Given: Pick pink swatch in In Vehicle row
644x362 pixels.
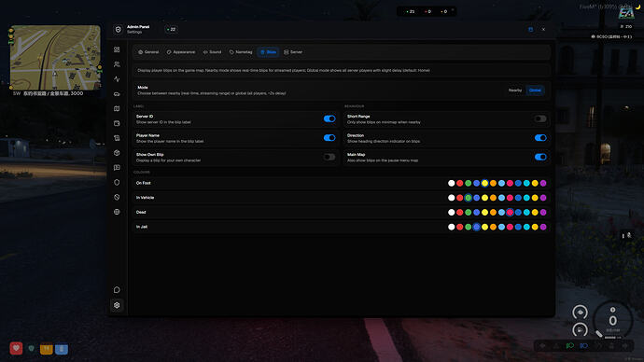Looking at the screenshot, I should click(510, 198).
